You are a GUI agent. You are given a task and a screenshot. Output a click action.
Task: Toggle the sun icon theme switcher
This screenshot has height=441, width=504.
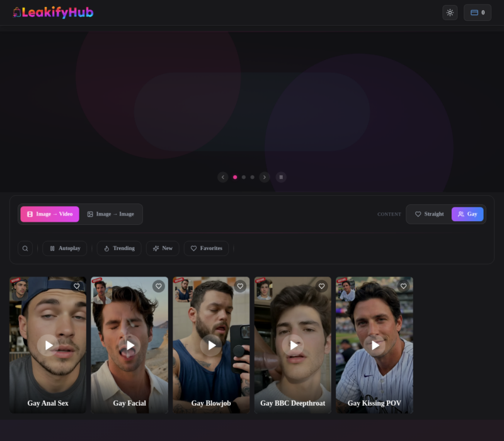[x=450, y=13]
